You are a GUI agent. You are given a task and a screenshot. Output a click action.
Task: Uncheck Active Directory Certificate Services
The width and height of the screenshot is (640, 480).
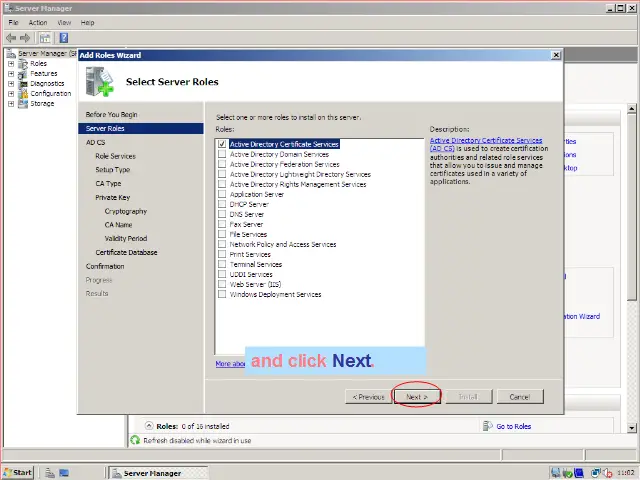click(222, 144)
